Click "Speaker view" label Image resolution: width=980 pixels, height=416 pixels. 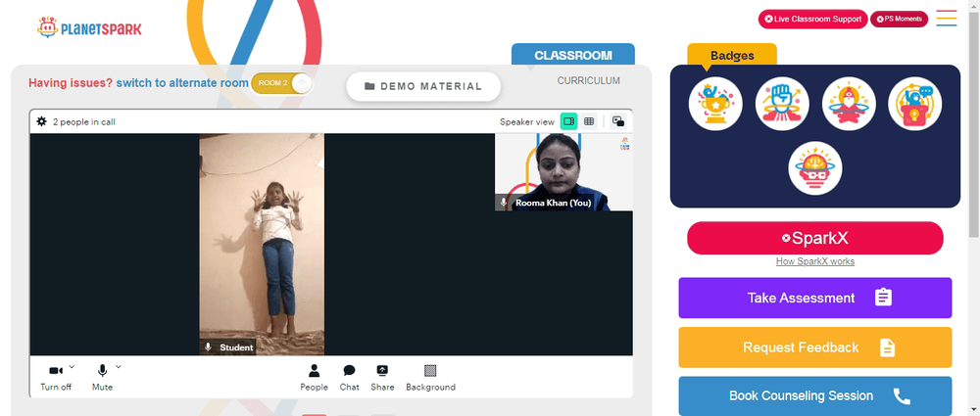527,121
